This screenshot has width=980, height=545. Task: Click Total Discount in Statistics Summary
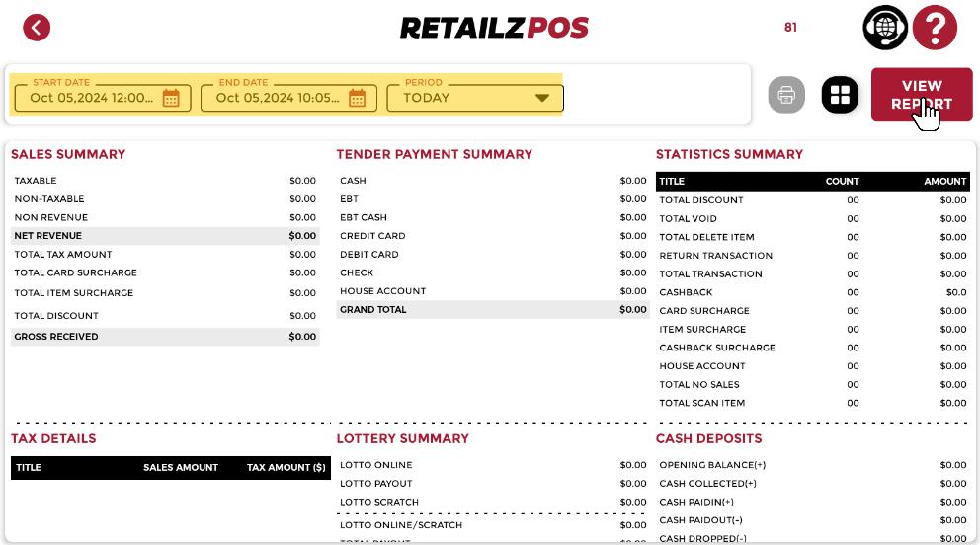click(701, 200)
